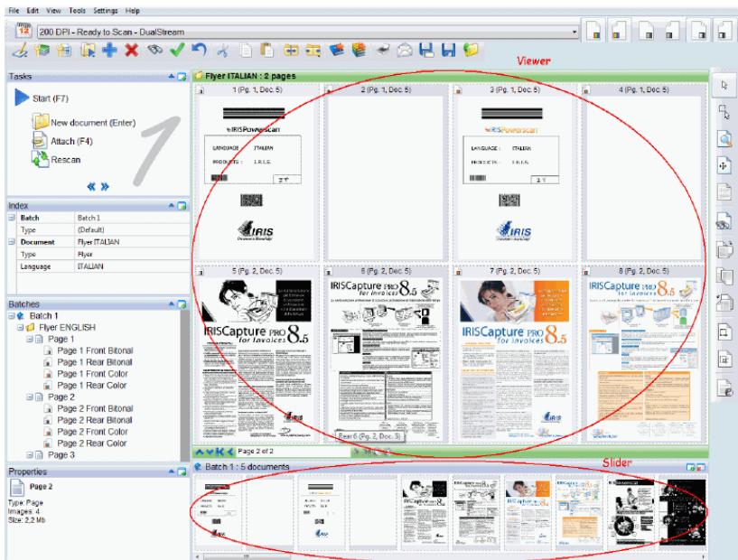Click the scissors cut icon

[x=222, y=50]
